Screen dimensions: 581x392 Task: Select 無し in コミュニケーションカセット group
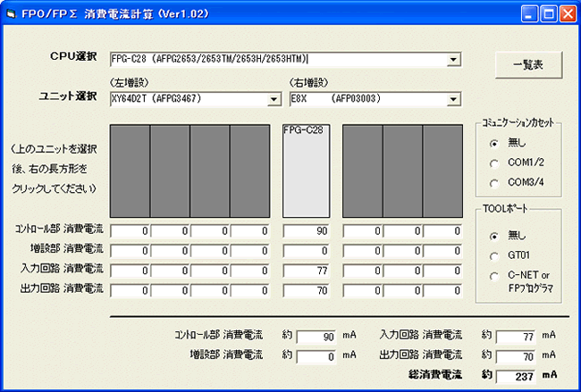(x=493, y=144)
